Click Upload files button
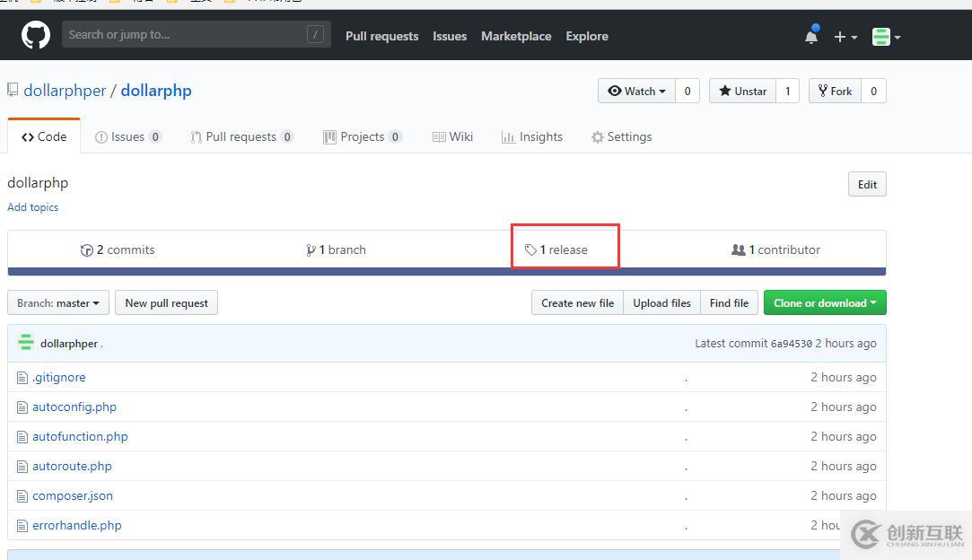 point(661,302)
